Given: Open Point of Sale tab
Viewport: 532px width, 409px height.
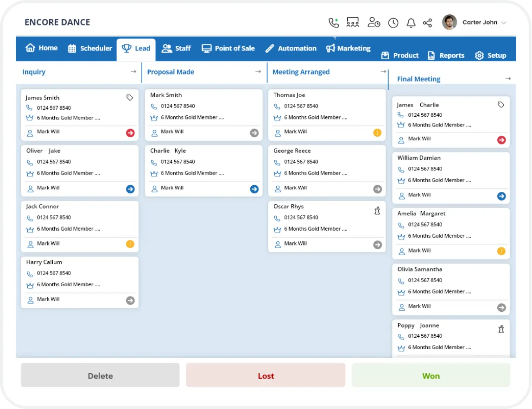Looking at the screenshot, I should pos(228,49).
